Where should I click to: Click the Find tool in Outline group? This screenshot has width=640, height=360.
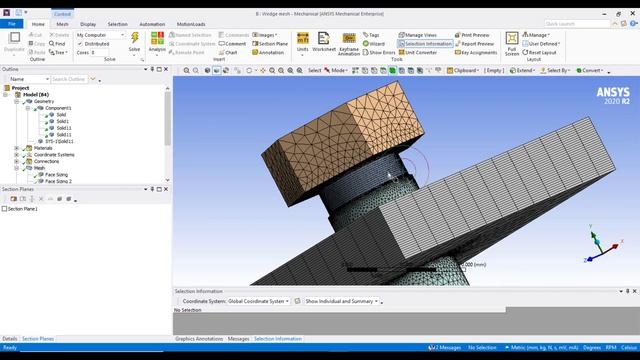(57, 44)
